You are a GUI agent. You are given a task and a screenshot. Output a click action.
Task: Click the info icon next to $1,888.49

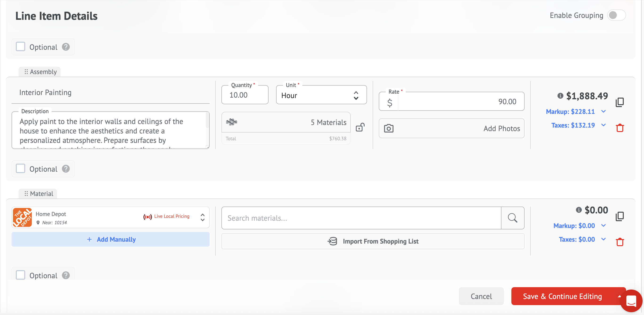click(560, 96)
